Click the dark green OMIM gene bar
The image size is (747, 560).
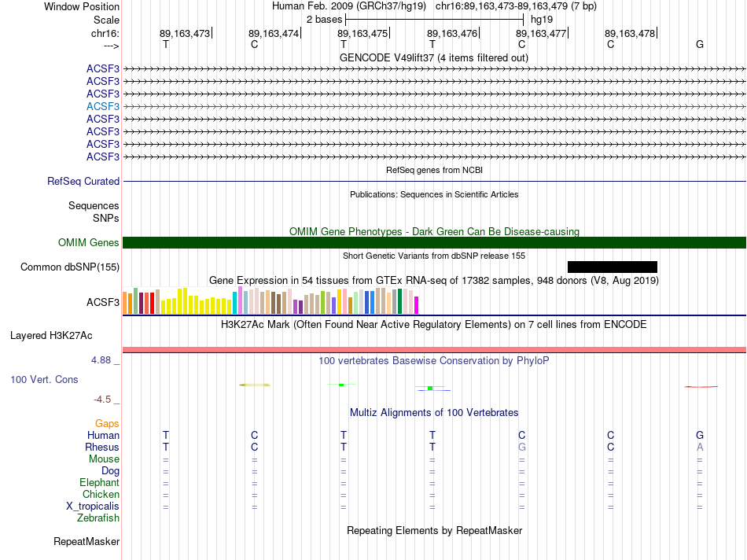[x=434, y=242]
